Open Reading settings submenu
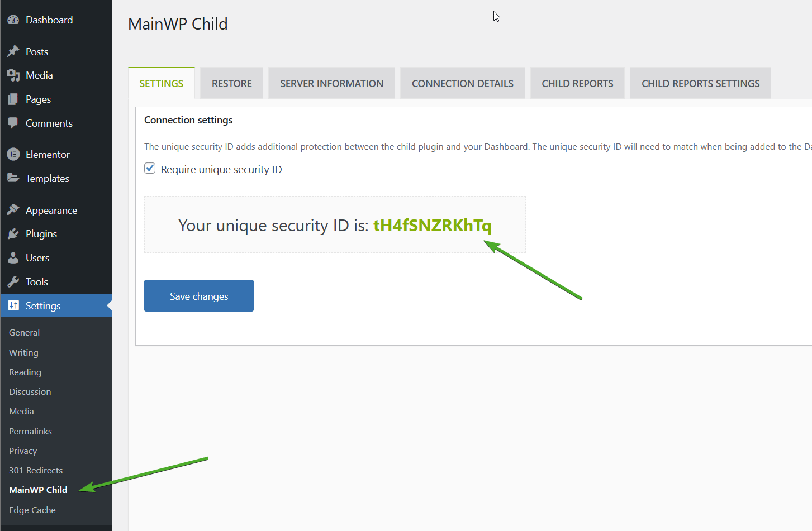Screen dimensions: 812x531 coord(25,372)
